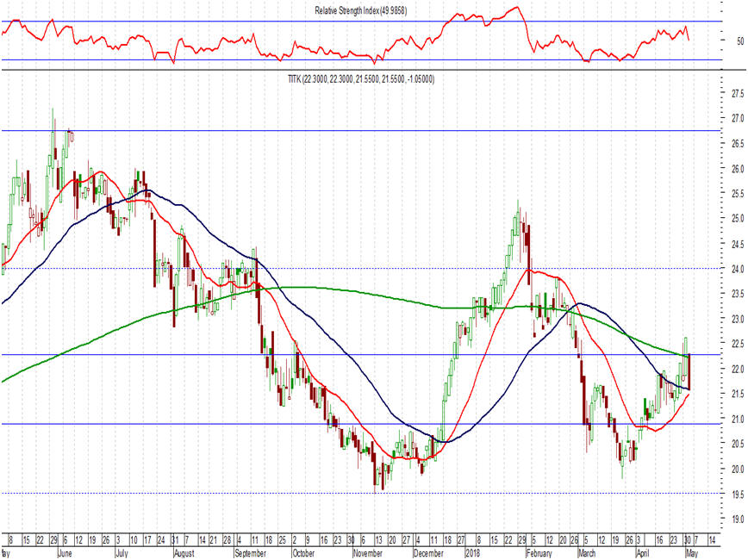The image size is (748, 560).
Task: Click the November month label
Action: (367, 553)
